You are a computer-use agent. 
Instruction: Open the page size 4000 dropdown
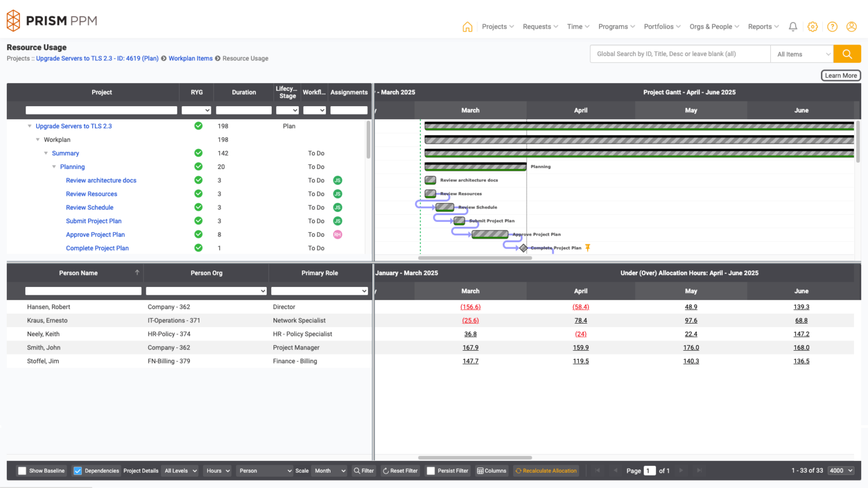tap(841, 470)
